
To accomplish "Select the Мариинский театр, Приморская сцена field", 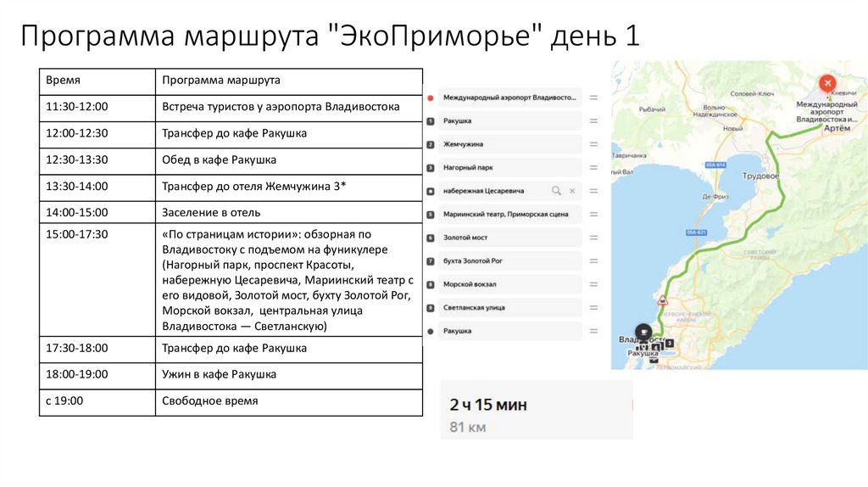I will (509, 214).
